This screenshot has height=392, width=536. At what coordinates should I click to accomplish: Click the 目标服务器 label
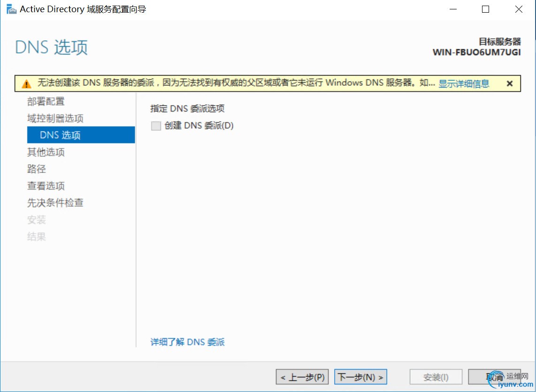[500, 42]
